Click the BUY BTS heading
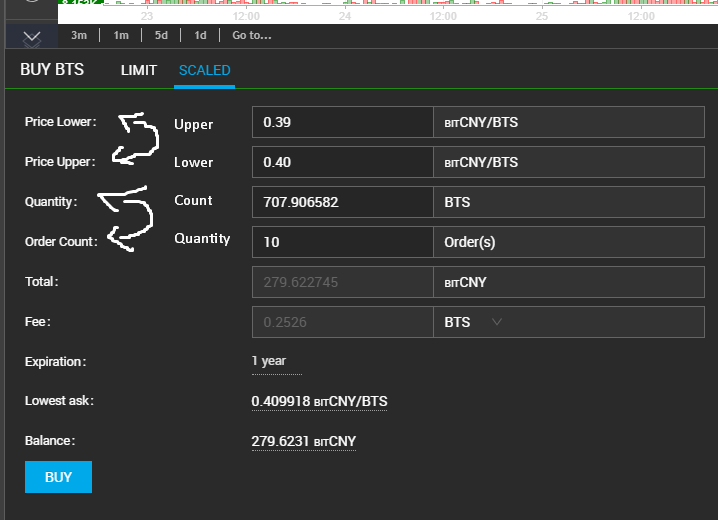Screen dimensions: 718x520 pyautogui.click(x=52, y=70)
